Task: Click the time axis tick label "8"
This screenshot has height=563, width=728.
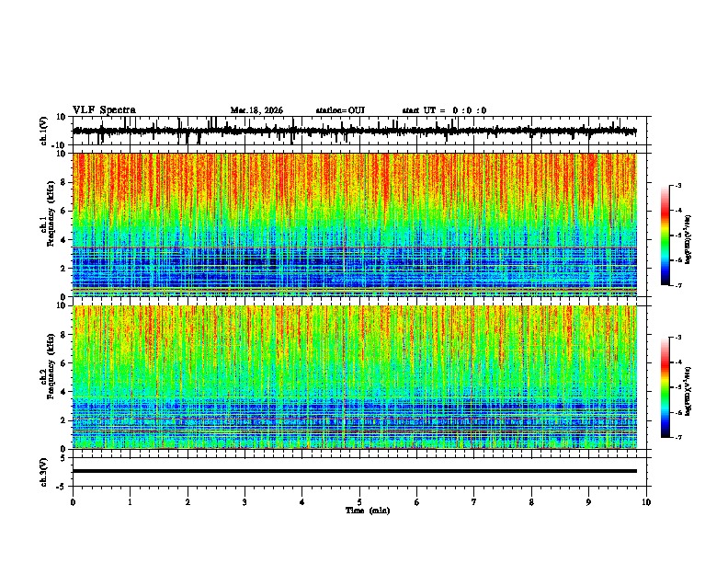Action: point(531,502)
